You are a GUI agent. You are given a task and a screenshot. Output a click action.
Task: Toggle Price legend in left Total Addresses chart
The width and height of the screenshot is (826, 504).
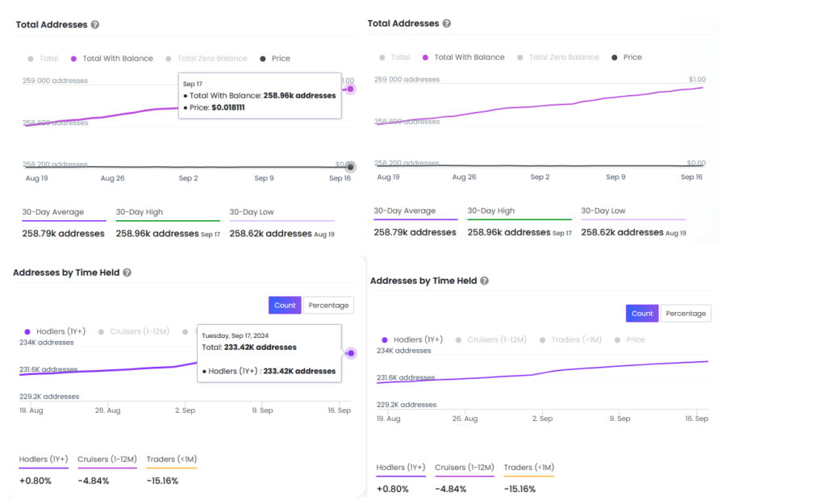coord(275,58)
